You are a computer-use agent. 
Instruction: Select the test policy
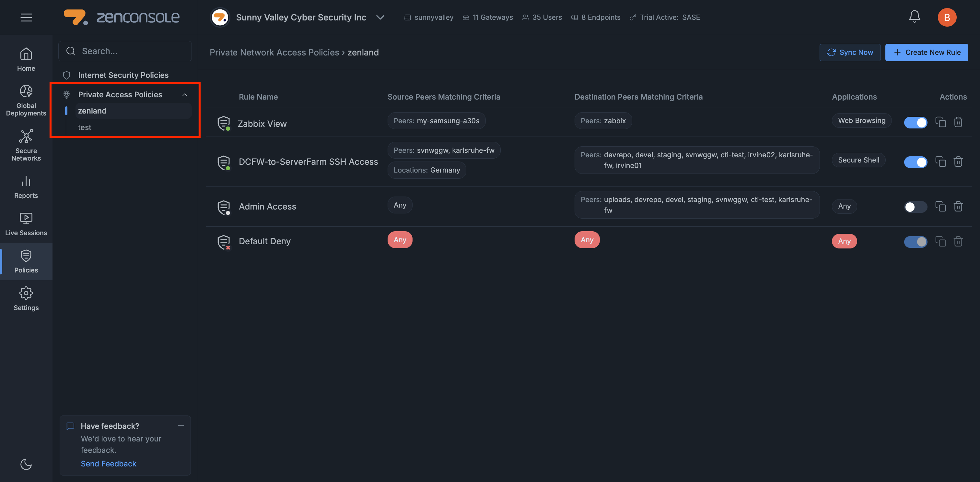click(x=85, y=127)
